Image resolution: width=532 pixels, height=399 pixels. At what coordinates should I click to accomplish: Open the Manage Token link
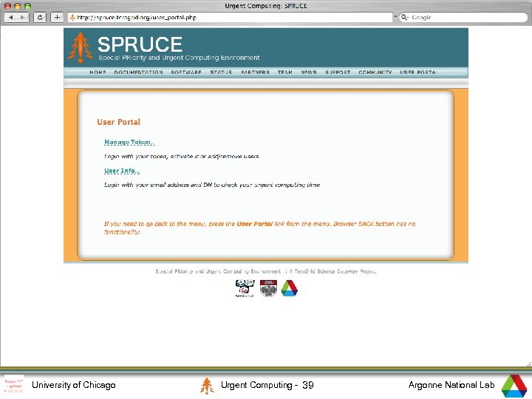[x=129, y=142]
